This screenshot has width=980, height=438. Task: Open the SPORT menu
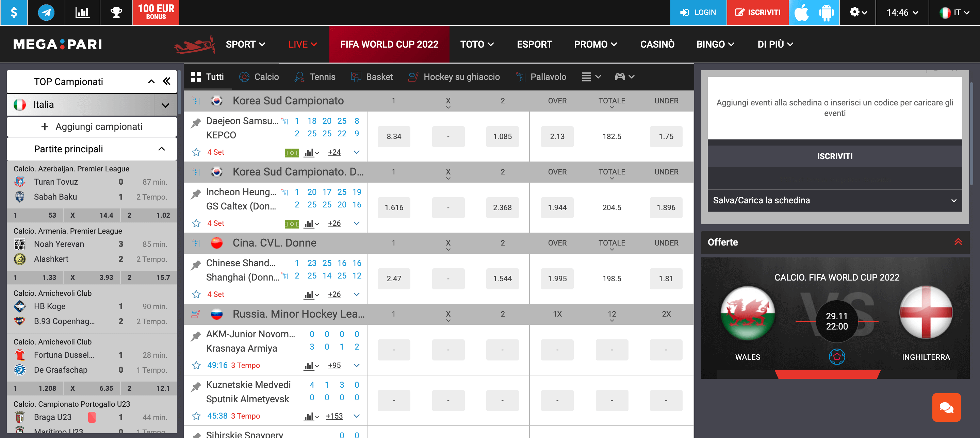[x=245, y=45]
